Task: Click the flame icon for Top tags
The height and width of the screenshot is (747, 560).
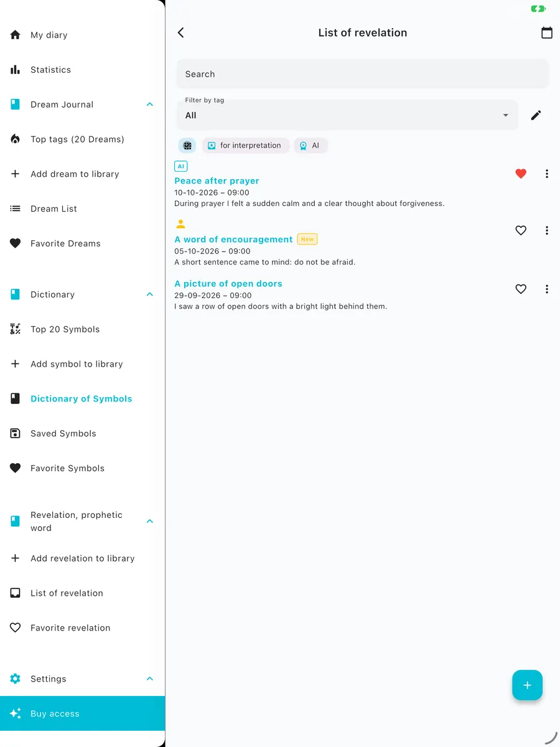Action: (x=16, y=139)
